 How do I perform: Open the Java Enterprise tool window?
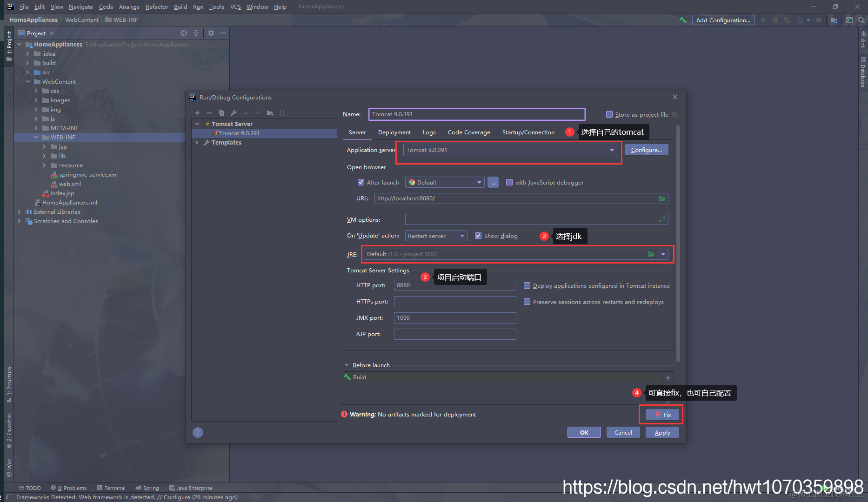point(191,488)
